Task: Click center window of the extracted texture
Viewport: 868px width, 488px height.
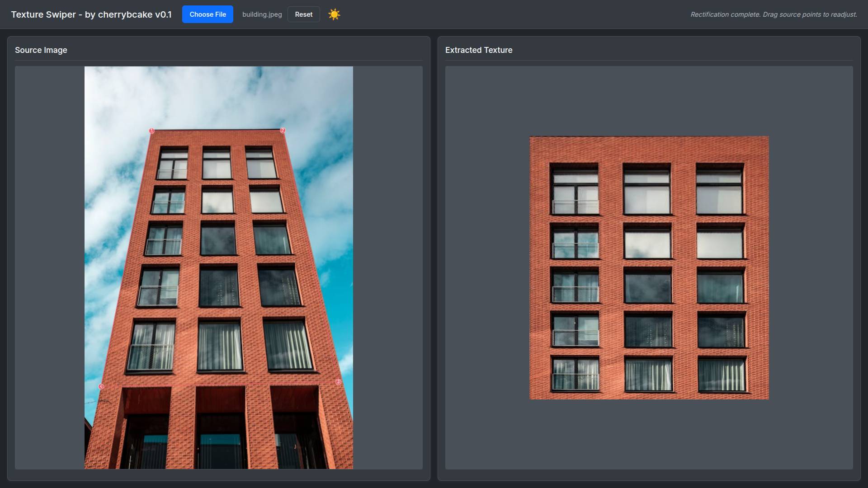Action: tap(648, 286)
